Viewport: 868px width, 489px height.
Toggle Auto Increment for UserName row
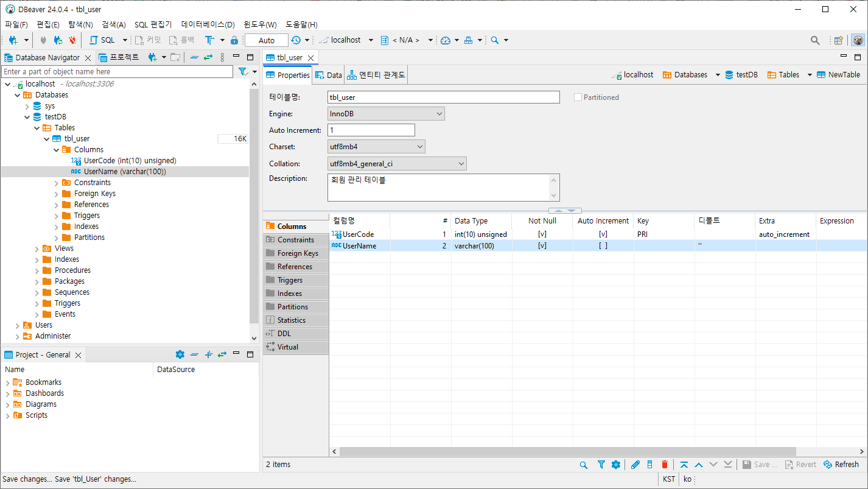[603, 246]
